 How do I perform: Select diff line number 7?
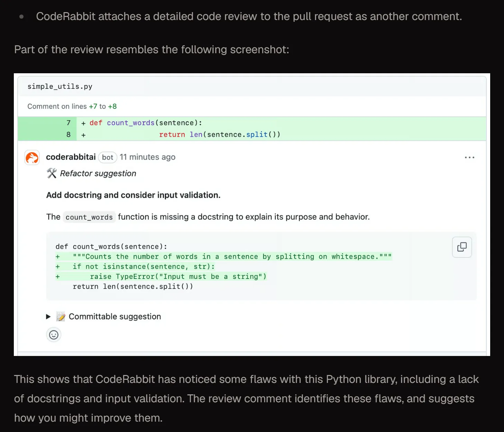coord(68,123)
